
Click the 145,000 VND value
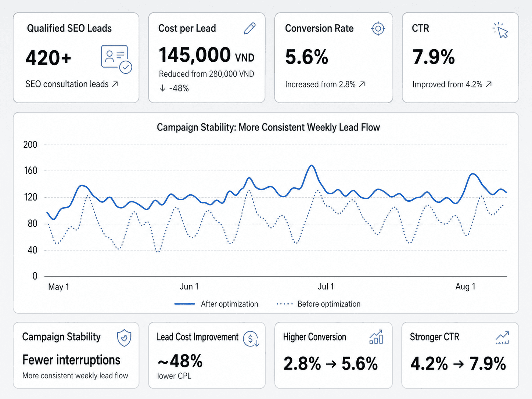coord(206,55)
